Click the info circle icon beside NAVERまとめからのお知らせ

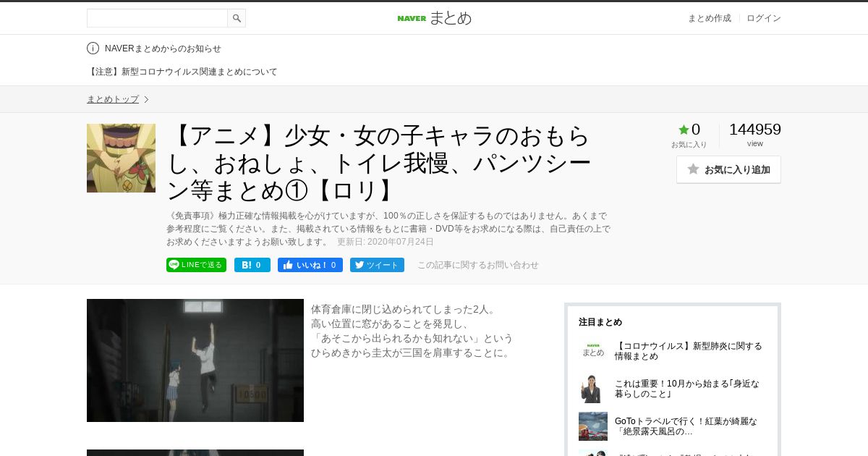point(93,48)
